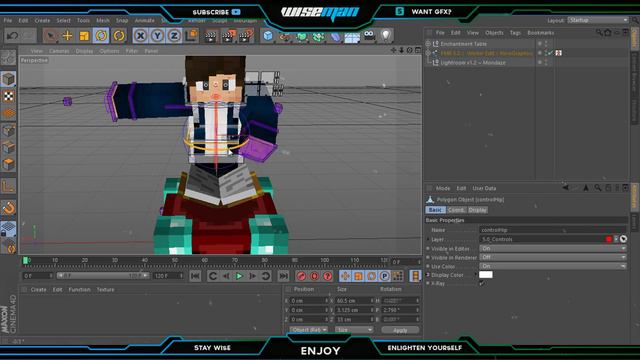The width and height of the screenshot is (640, 360).
Task: Switch to Texture mode checker icon
Action: pos(8,96)
